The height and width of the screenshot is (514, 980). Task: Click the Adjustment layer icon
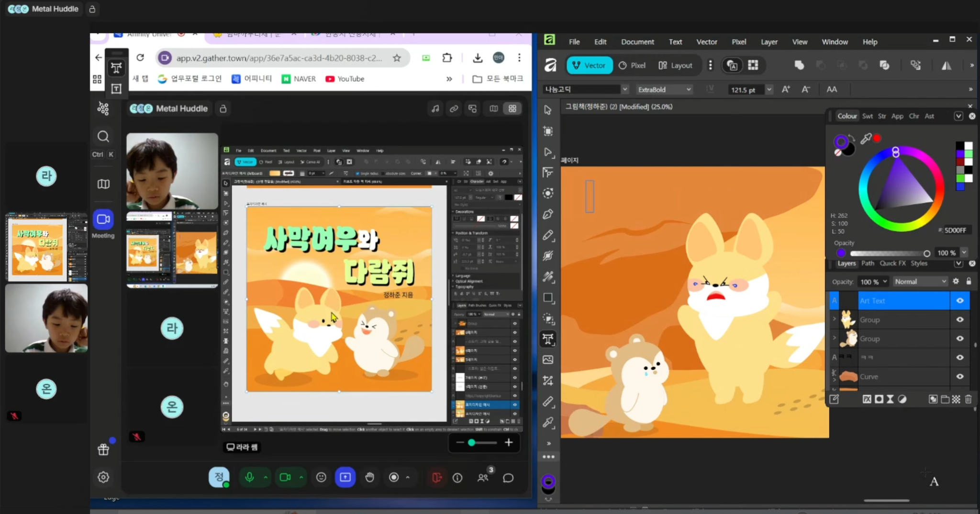[x=902, y=399]
